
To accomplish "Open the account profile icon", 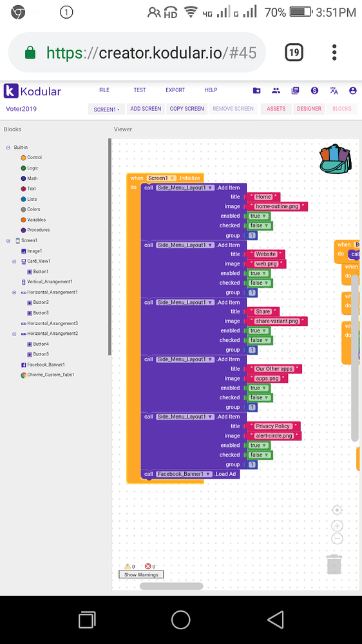I will pyautogui.click(x=352, y=91).
